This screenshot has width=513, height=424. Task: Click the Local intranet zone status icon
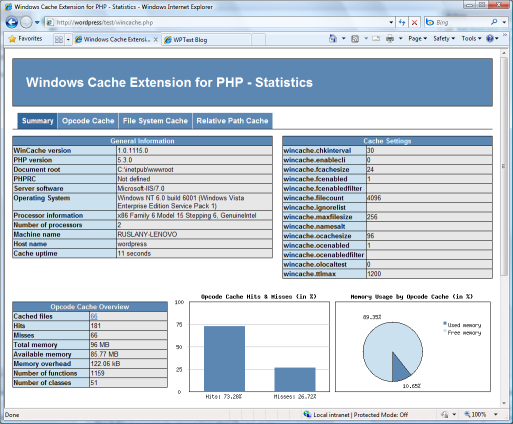point(307,414)
